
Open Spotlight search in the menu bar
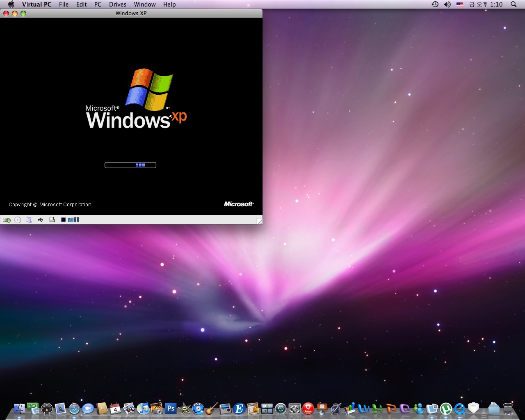pyautogui.click(x=514, y=5)
